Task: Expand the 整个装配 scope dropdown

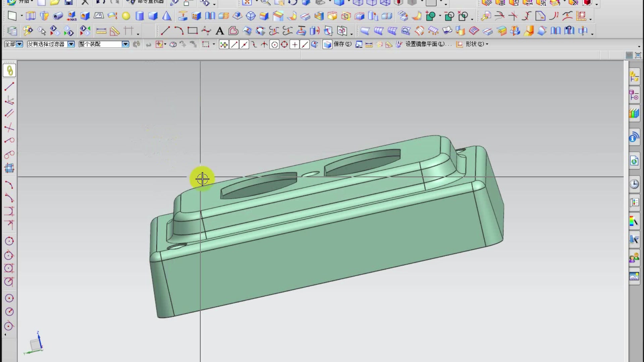Action: click(x=125, y=44)
